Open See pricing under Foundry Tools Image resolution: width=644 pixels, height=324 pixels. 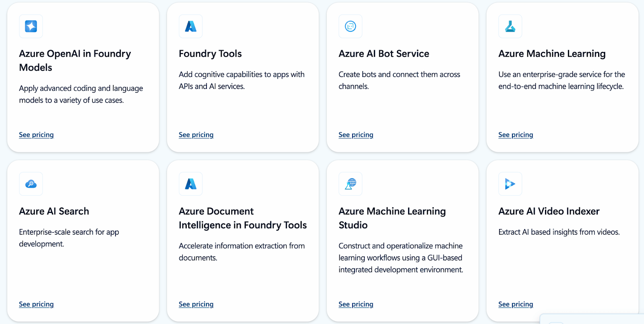(196, 135)
